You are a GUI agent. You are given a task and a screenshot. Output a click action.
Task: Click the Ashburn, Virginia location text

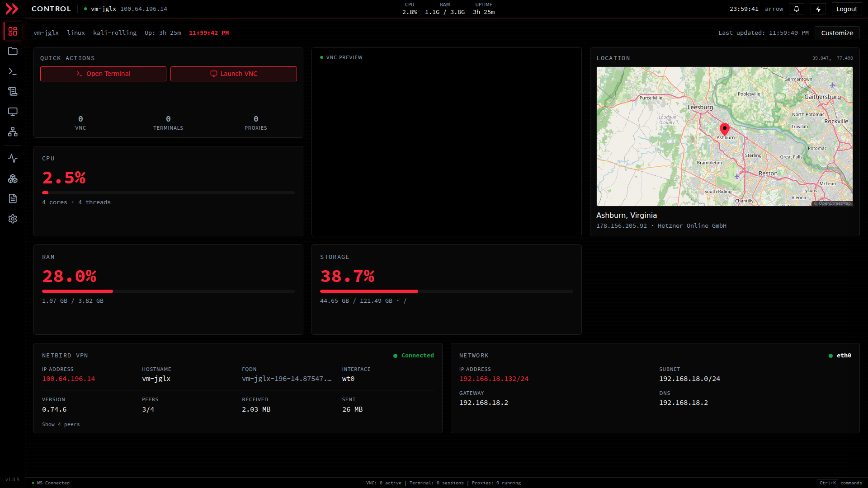pyautogui.click(x=627, y=215)
